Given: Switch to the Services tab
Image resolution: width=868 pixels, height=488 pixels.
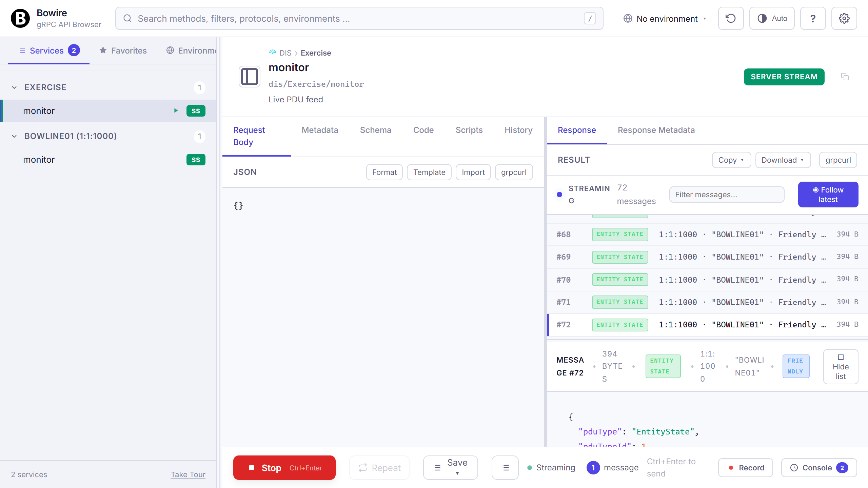Looking at the screenshot, I should coord(49,50).
